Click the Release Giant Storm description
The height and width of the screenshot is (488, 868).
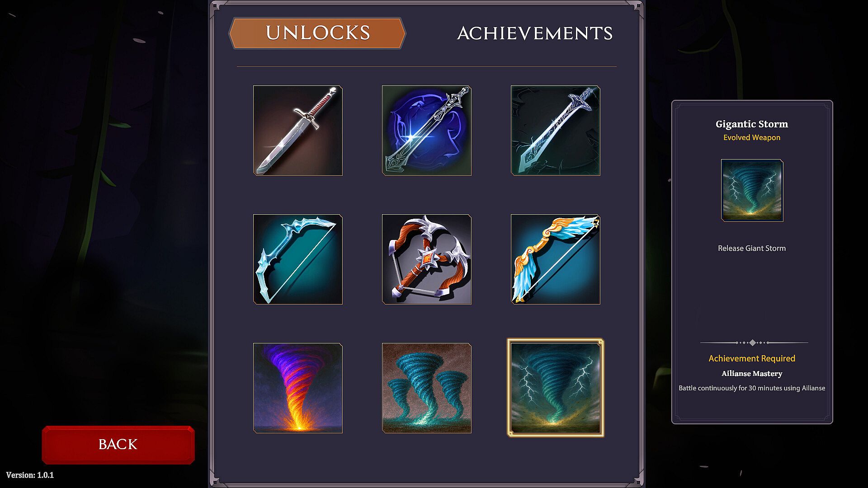point(752,248)
